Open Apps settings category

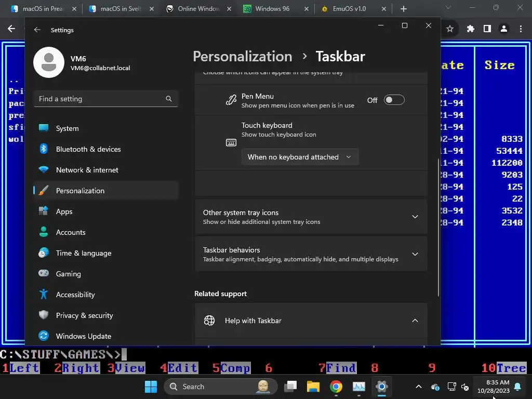coord(106,211)
